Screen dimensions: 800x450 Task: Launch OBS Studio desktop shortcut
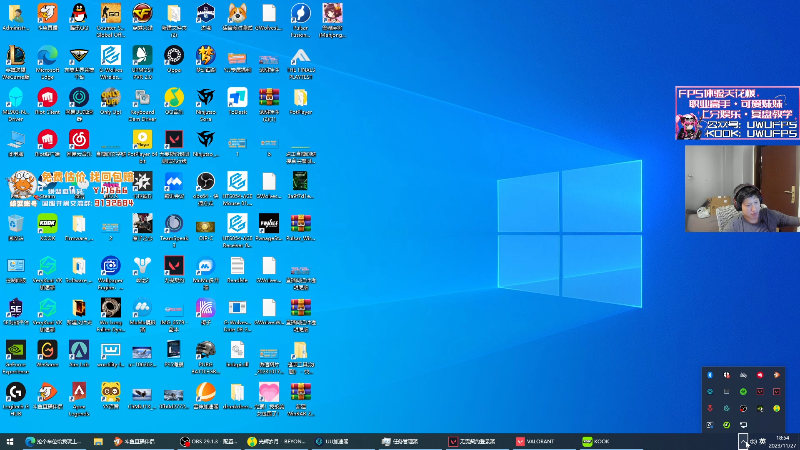(206, 188)
